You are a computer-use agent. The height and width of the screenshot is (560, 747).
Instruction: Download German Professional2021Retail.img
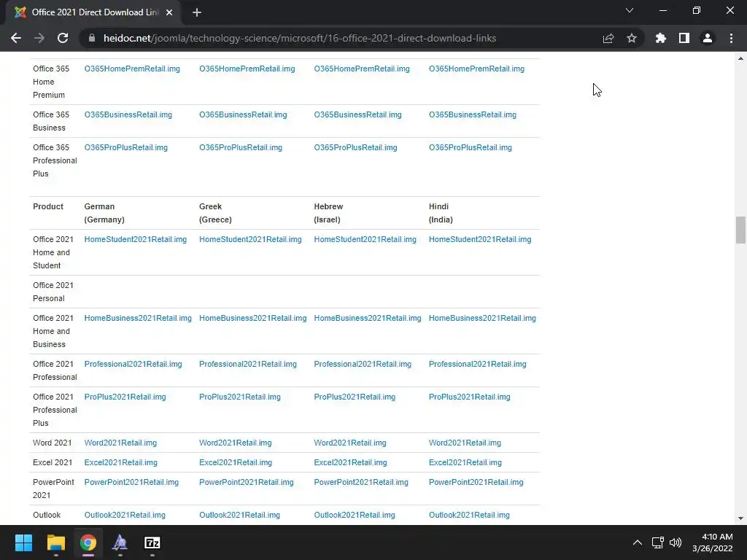pyautogui.click(x=133, y=365)
